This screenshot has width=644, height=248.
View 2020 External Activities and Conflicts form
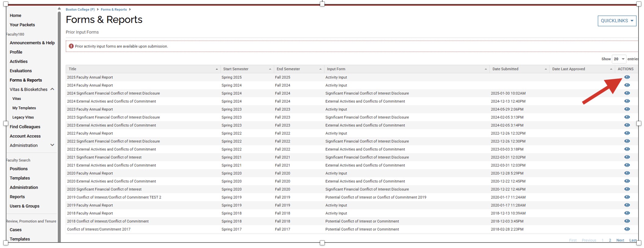627,181
